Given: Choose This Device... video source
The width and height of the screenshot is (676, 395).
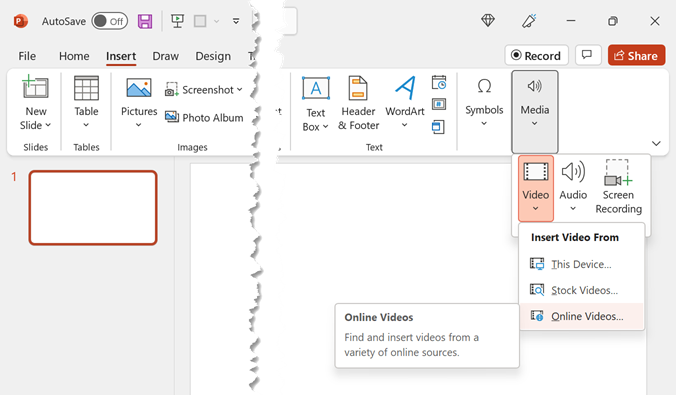Looking at the screenshot, I should (x=582, y=264).
